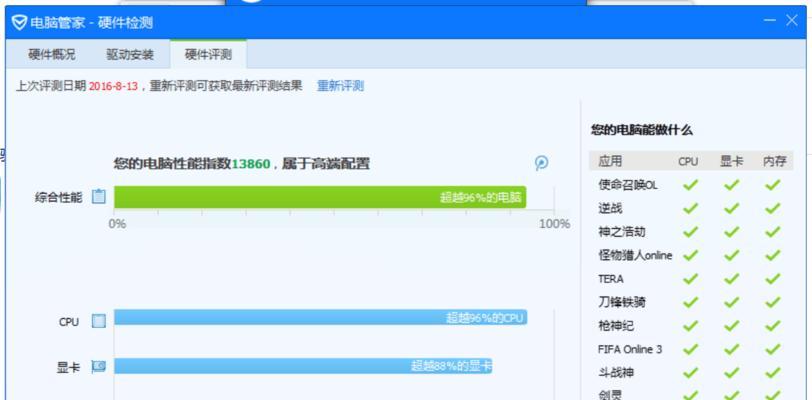Close the 硬件检测 window
This screenshot has width=812, height=400.
pos(791,21)
